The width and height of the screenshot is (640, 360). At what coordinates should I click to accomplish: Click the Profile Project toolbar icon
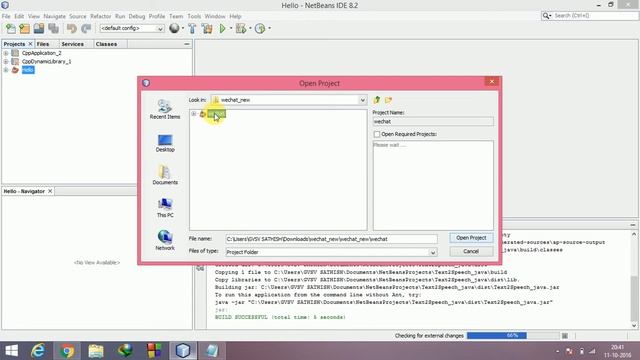[260, 29]
